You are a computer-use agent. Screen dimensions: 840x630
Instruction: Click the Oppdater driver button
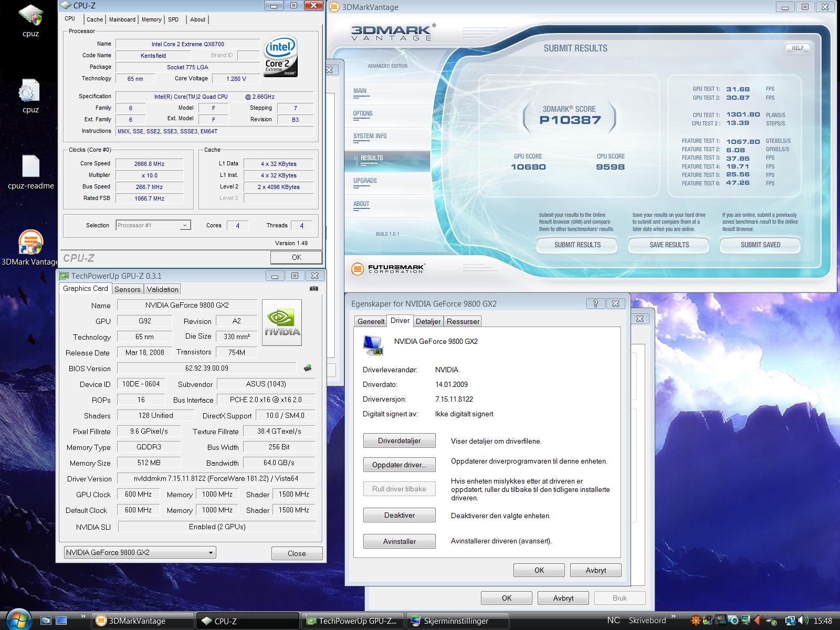click(x=399, y=465)
